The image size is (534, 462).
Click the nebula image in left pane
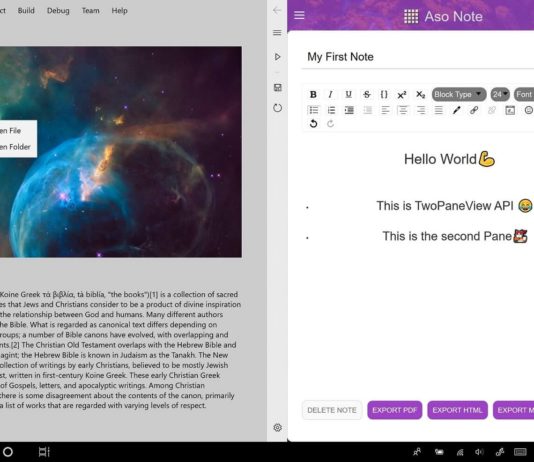tap(121, 152)
